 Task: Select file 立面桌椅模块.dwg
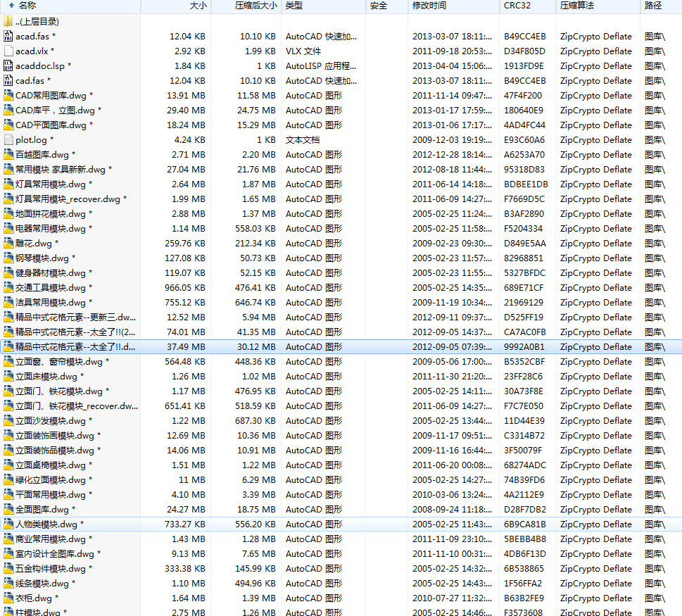coord(53,465)
